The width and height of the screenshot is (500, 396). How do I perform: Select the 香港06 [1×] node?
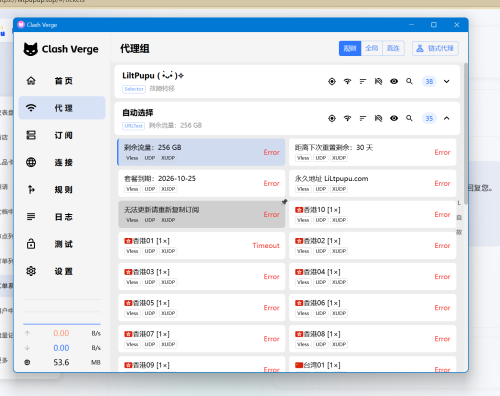pos(372,308)
